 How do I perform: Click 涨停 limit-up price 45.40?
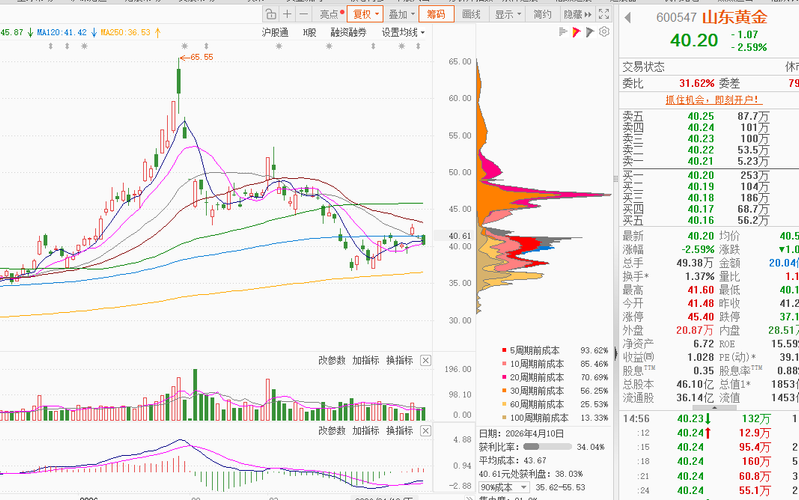701,317
